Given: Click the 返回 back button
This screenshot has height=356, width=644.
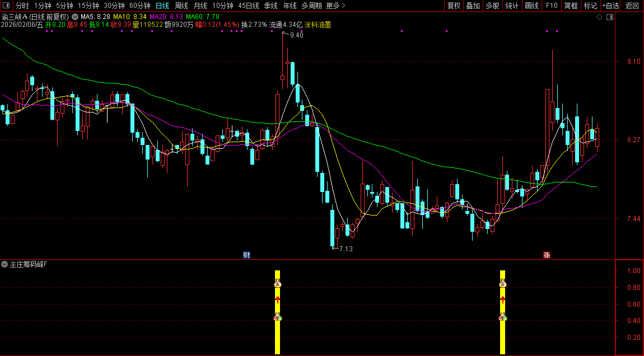Looking at the screenshot, I should (x=632, y=6).
